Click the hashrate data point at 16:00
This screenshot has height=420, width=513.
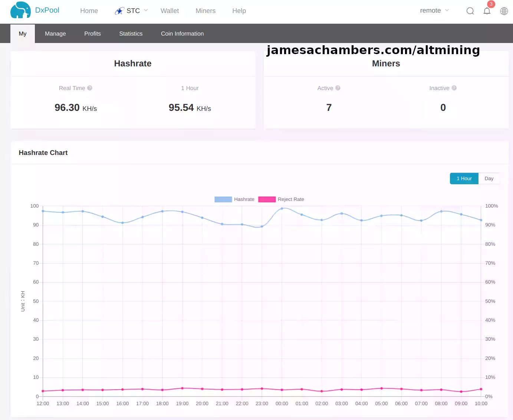[x=122, y=223]
